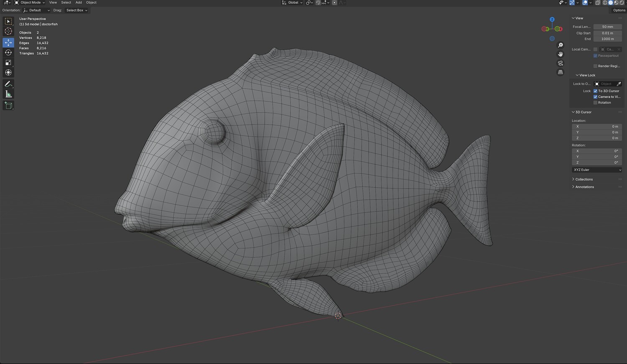Click the blue Z axis on the navigation gizmo
Viewport: 627px width, 364px height.
(x=552, y=20)
